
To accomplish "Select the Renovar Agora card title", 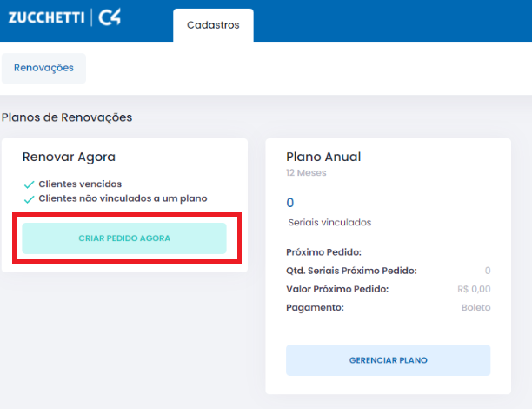I will tap(69, 157).
